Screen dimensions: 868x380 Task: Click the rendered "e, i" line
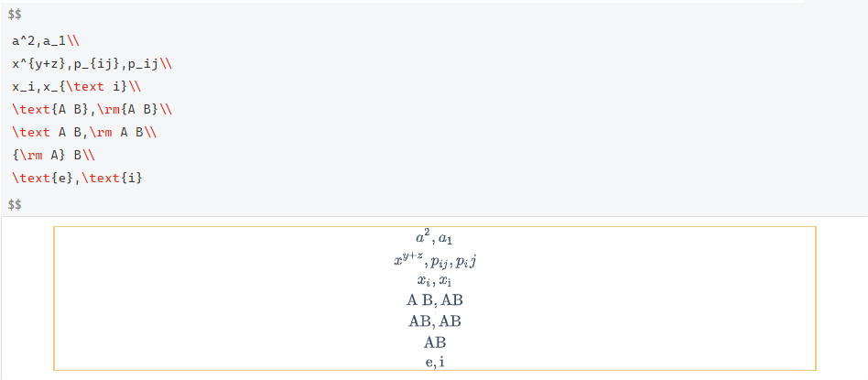(x=434, y=362)
